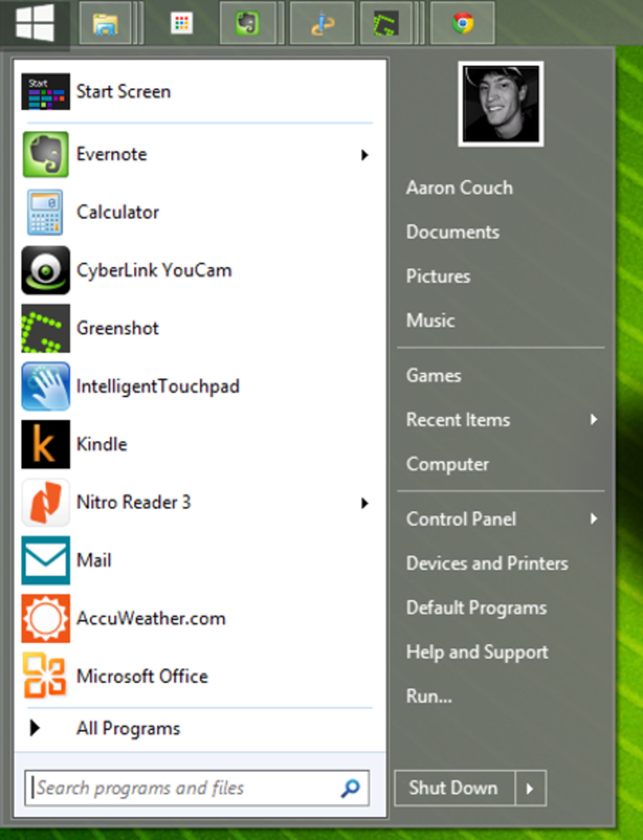This screenshot has height=840, width=643.
Task: Launch CyberLink YouCam from its label
Action: point(154,271)
